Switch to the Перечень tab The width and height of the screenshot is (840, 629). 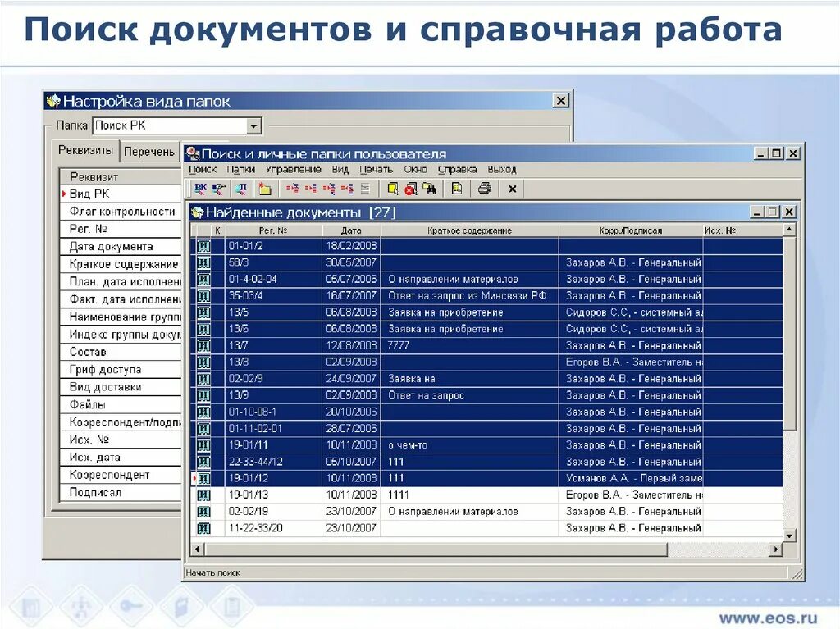(x=149, y=152)
